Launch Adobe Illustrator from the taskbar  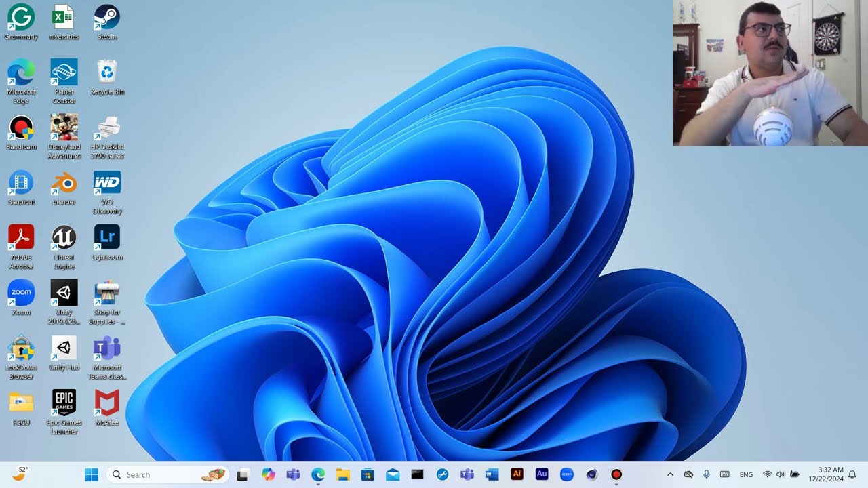click(x=517, y=474)
